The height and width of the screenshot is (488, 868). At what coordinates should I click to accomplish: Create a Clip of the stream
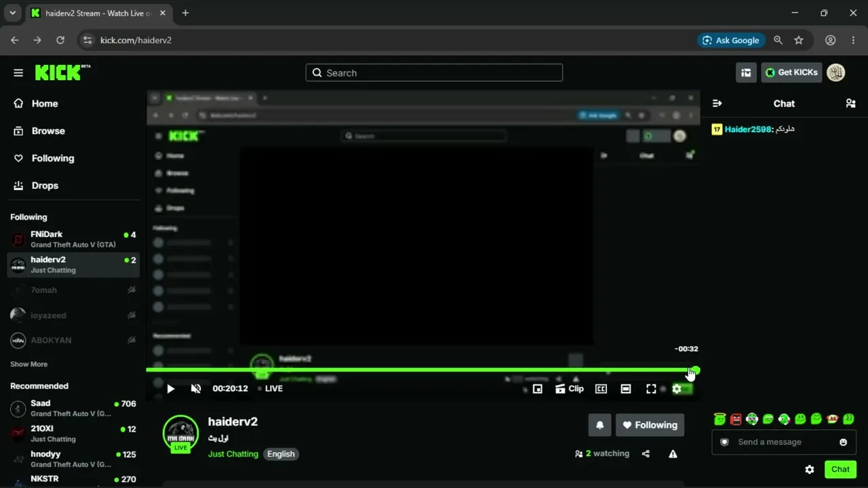click(x=570, y=388)
